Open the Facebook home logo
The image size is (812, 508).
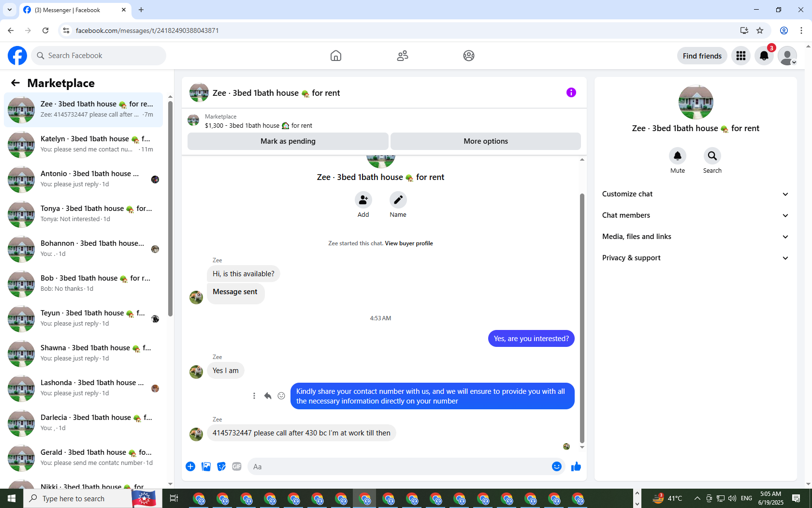click(17, 56)
